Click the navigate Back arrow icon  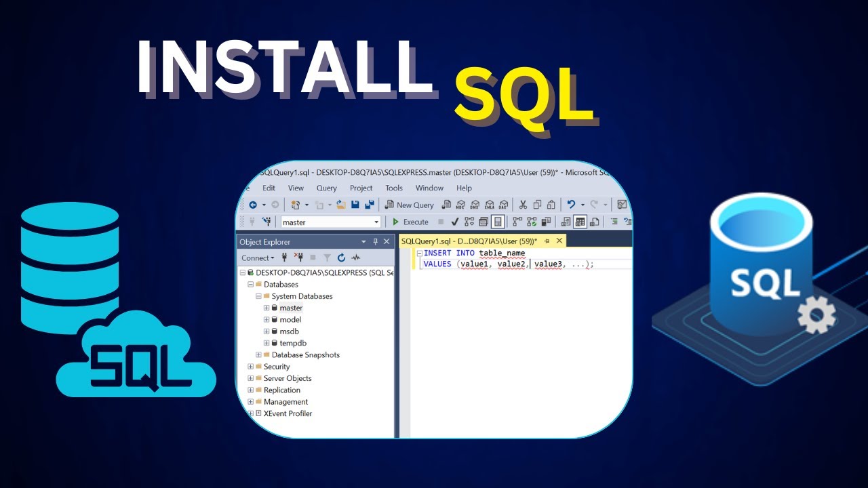point(253,205)
